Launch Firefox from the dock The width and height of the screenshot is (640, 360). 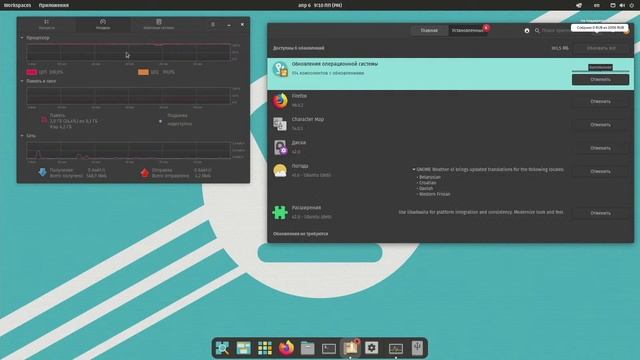click(286, 348)
